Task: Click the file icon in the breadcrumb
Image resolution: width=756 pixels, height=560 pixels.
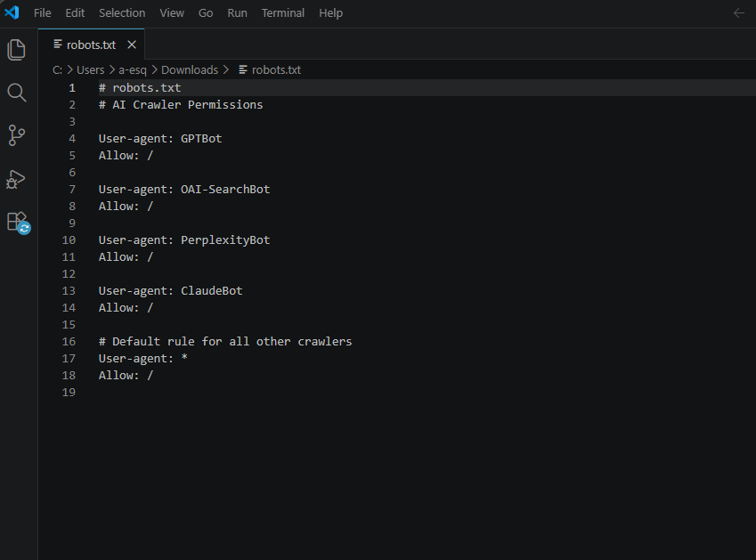Action: [243, 69]
